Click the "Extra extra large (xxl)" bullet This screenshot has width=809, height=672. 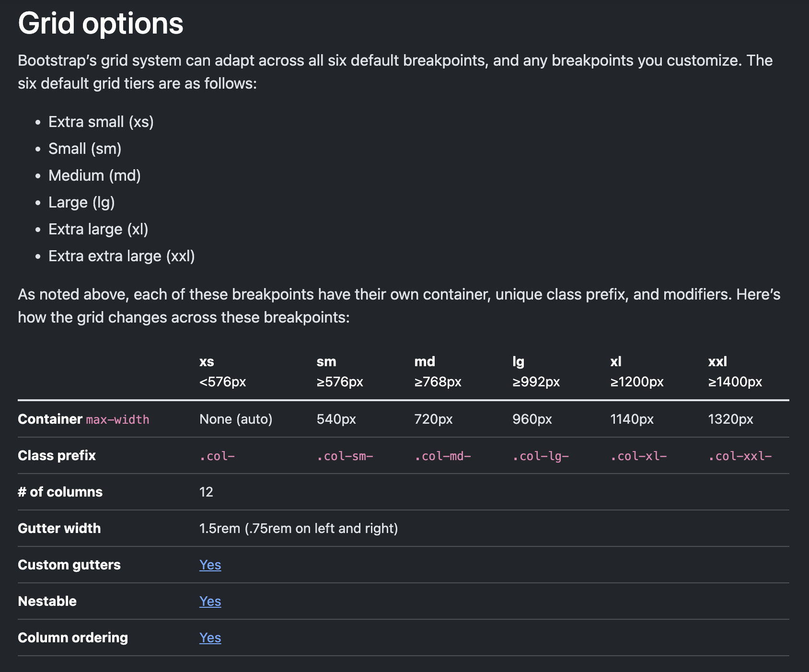(121, 256)
